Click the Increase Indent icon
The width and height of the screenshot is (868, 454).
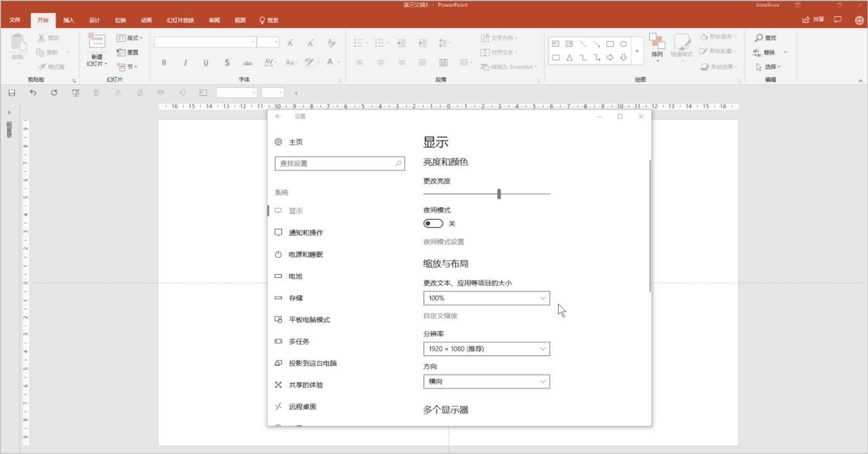(422, 43)
